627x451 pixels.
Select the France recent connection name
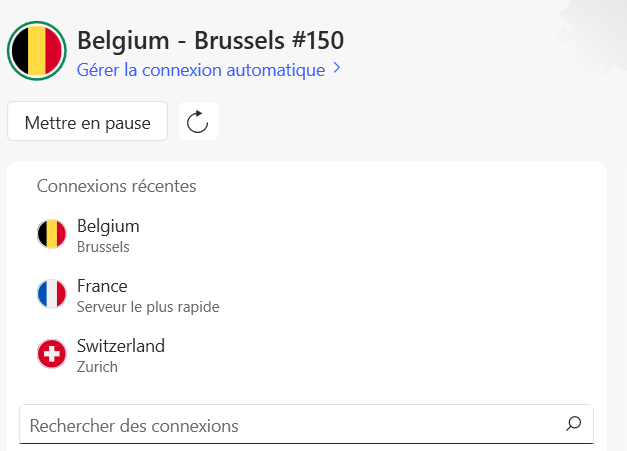(102, 286)
